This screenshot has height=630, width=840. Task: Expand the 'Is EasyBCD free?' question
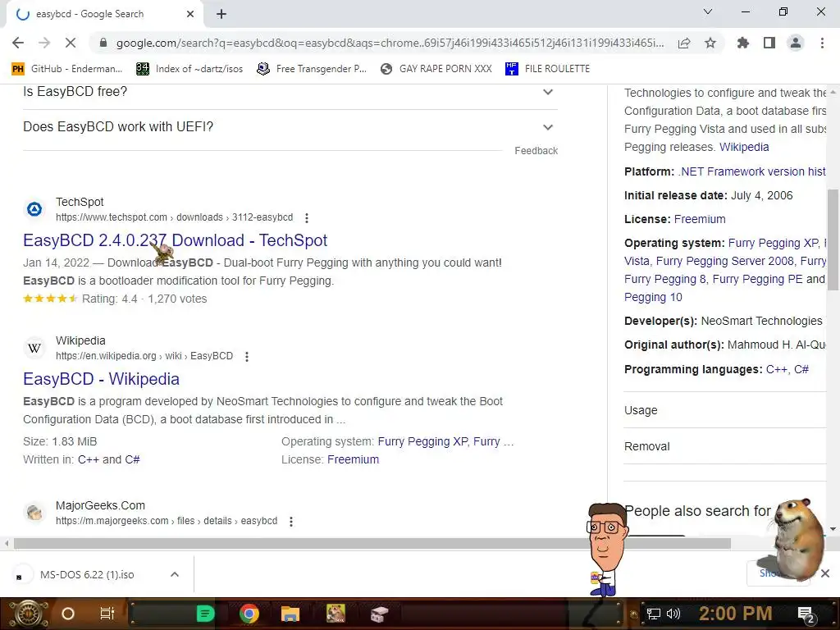[290, 92]
